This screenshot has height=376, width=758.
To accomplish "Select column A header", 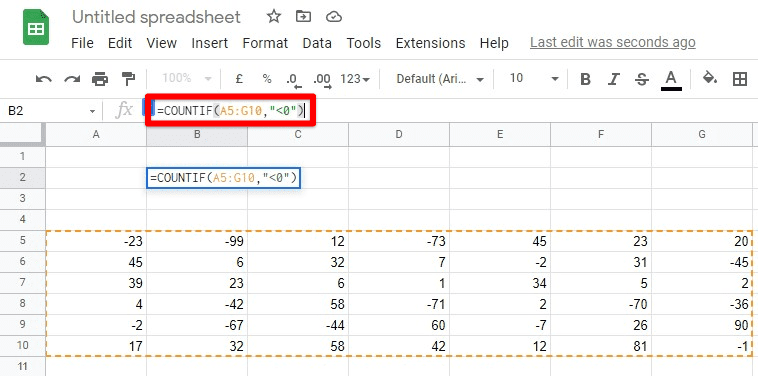I will point(96,135).
